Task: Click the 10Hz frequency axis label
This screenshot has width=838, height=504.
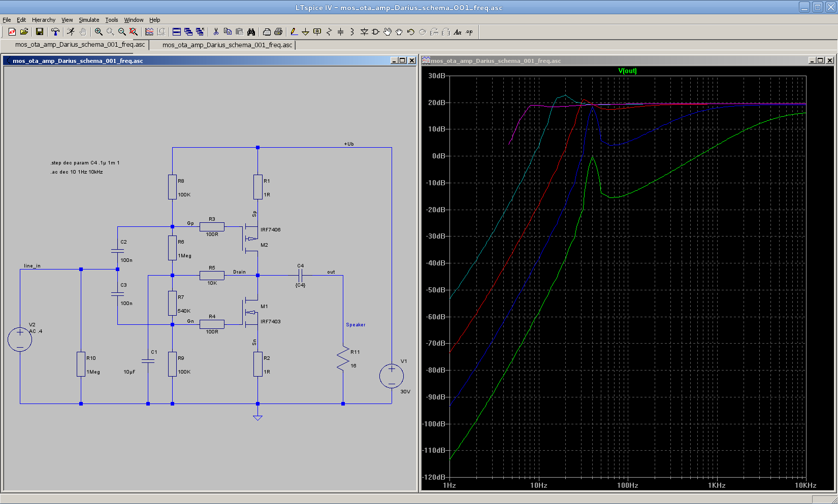Action: [539, 485]
